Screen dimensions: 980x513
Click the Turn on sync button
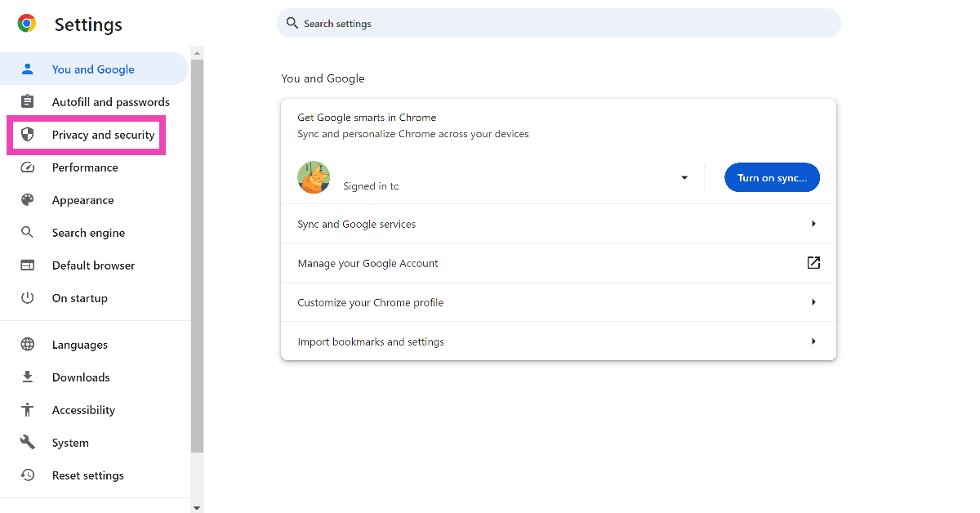[x=772, y=177]
